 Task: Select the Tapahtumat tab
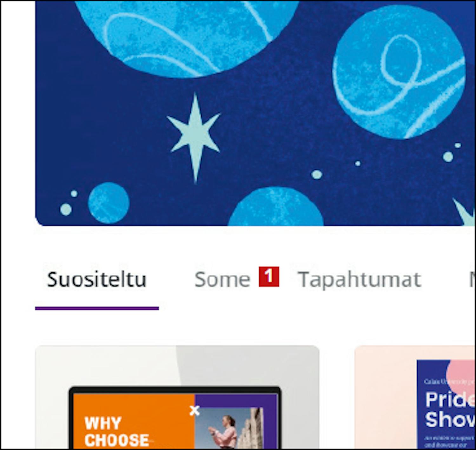point(360,280)
